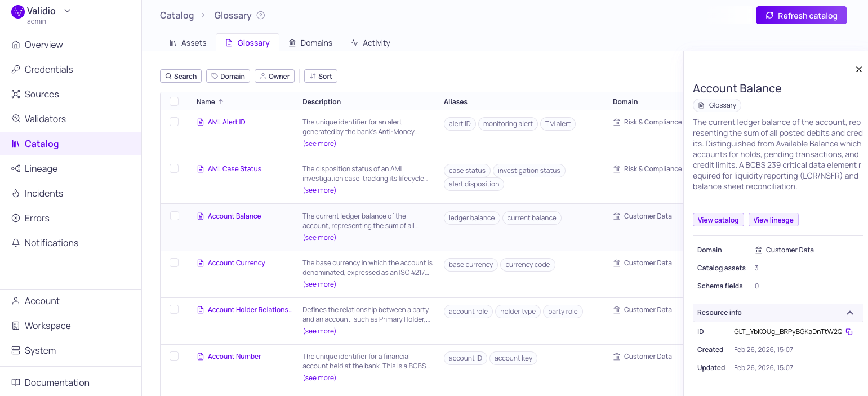868x396 pixels.
Task: Switch to the Domains tab
Action: (x=310, y=43)
